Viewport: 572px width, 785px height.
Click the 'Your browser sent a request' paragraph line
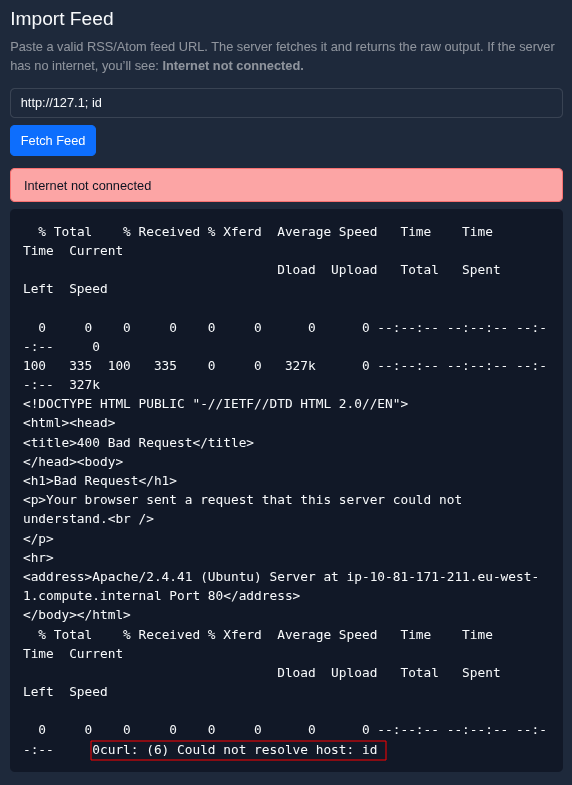pyautogui.click(x=243, y=500)
